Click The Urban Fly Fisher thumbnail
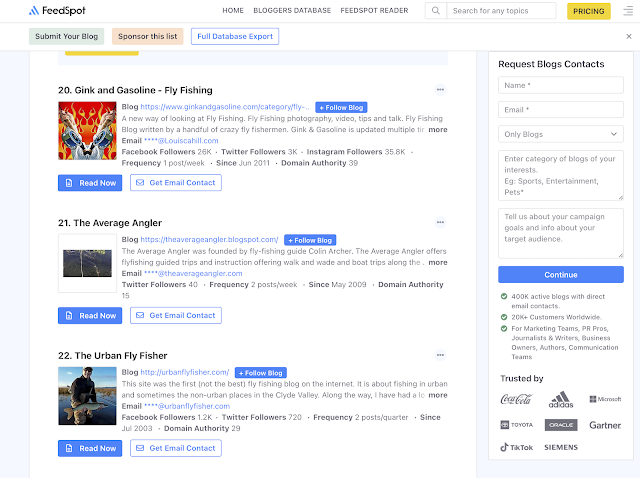Viewport: 640px width, 478px height. [87, 396]
